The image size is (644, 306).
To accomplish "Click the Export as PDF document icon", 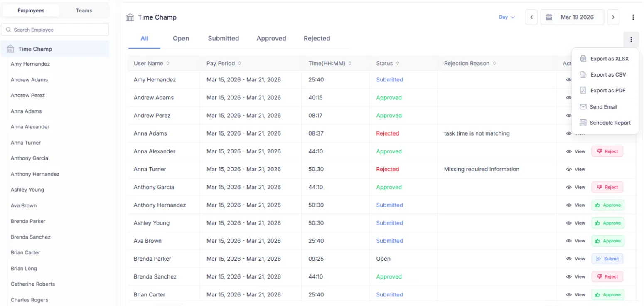I will 583,90.
